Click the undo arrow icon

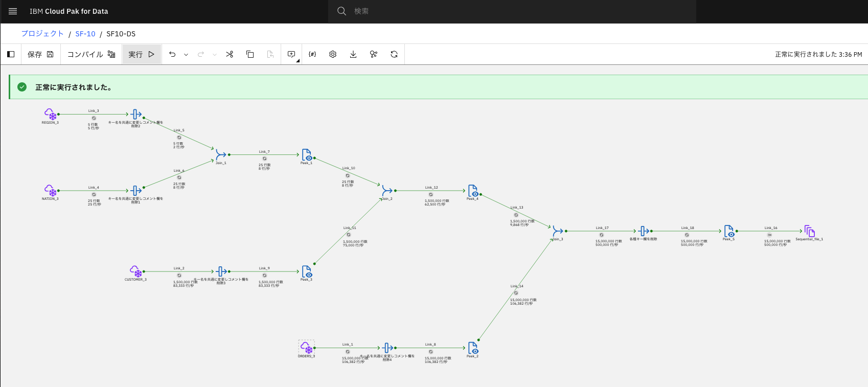coord(172,54)
